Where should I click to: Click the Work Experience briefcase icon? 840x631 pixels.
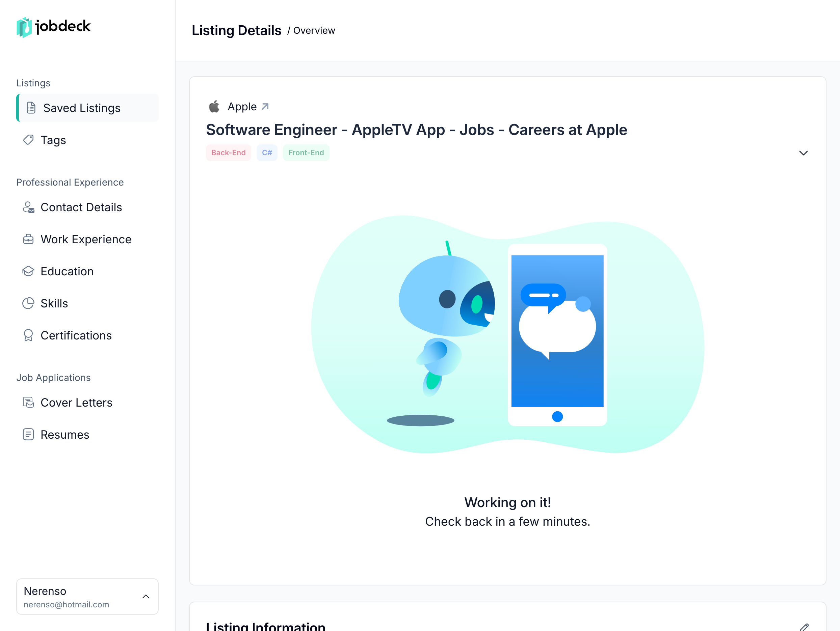click(28, 240)
